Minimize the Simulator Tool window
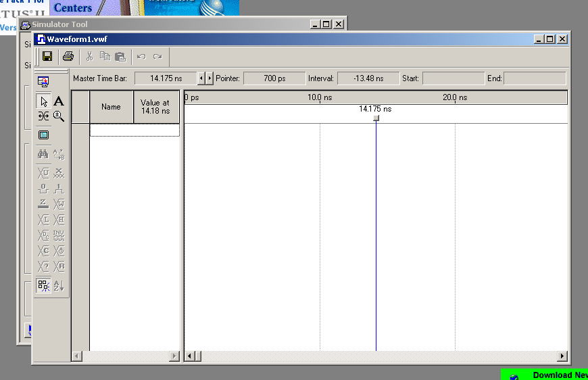588x380 pixels. (x=316, y=24)
